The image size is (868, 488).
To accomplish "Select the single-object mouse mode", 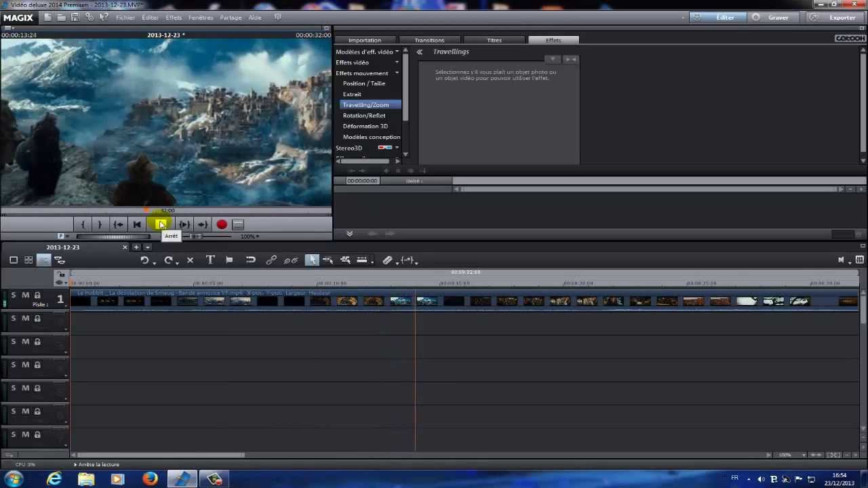I will coord(312,260).
